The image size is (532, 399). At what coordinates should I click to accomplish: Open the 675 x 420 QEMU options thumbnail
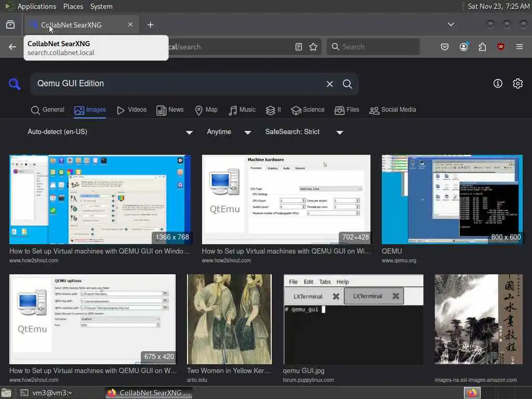[x=92, y=320]
